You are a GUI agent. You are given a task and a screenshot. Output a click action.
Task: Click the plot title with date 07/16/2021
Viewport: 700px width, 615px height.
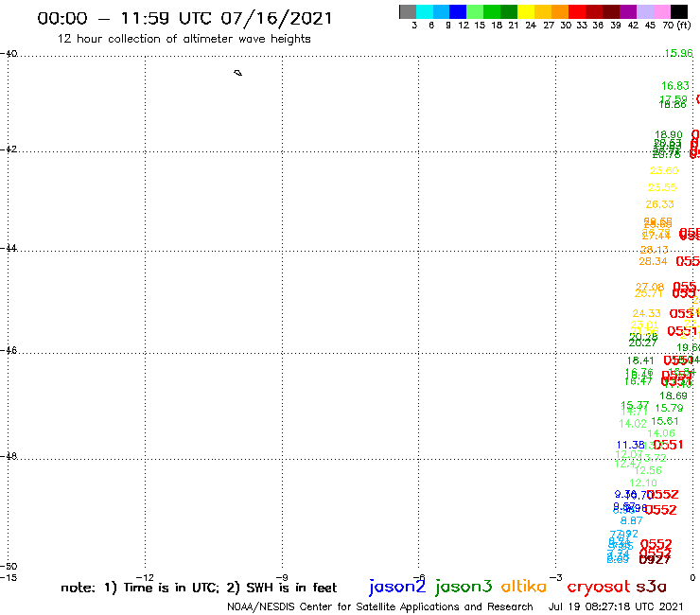click(x=184, y=18)
